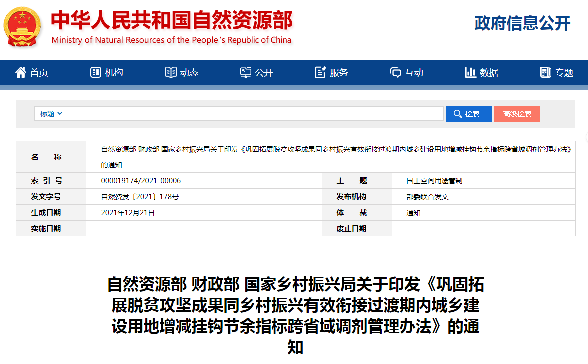Open the 动态 menu item
Viewport: 588px width, 364px height.
[x=182, y=72]
